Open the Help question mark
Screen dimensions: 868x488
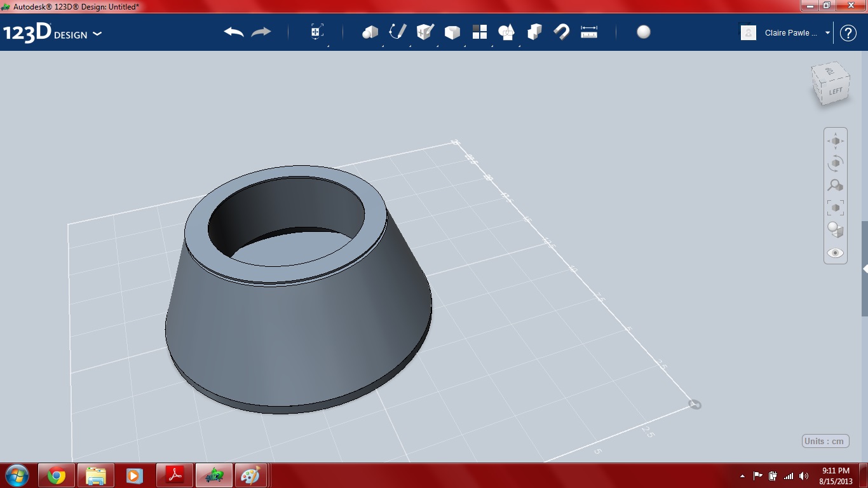[x=848, y=33]
